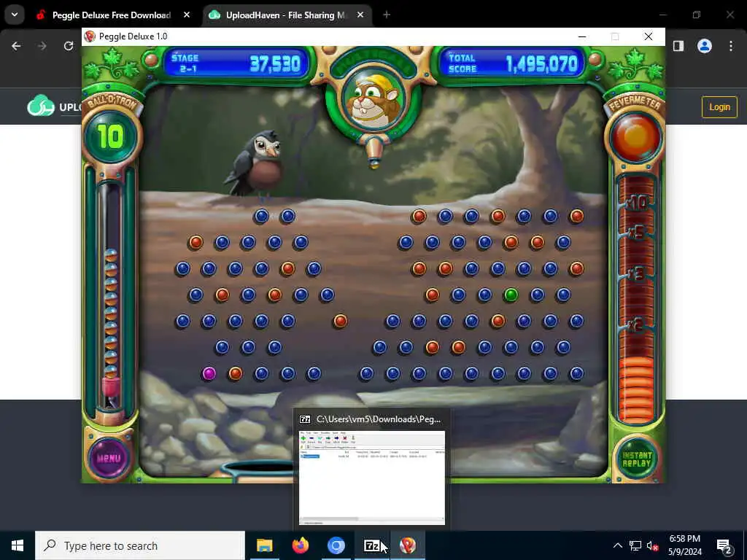
Task: Click the bird perched on the log
Action: pyautogui.click(x=256, y=164)
